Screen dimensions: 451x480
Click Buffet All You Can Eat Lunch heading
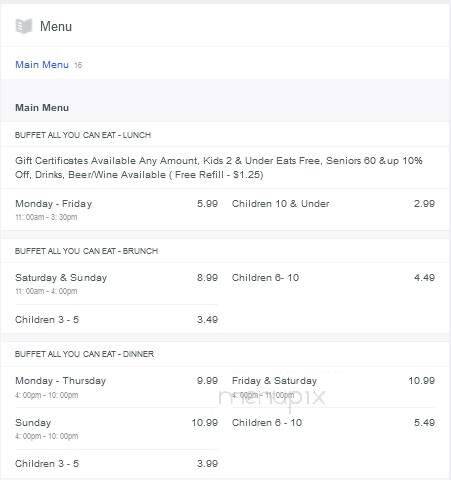point(83,135)
